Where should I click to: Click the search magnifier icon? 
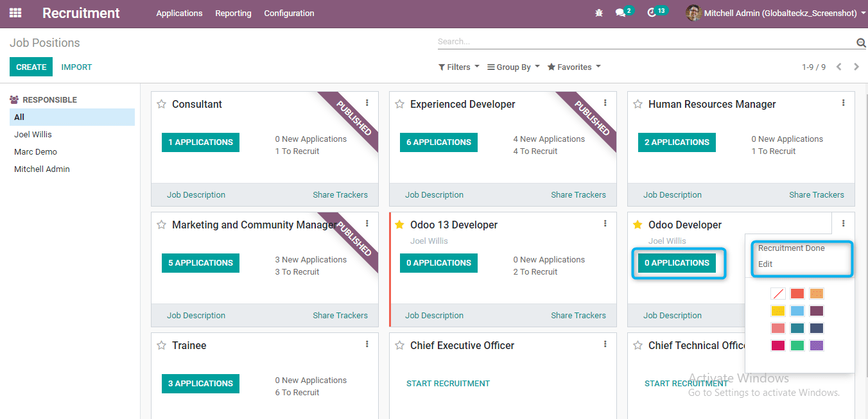860,41
